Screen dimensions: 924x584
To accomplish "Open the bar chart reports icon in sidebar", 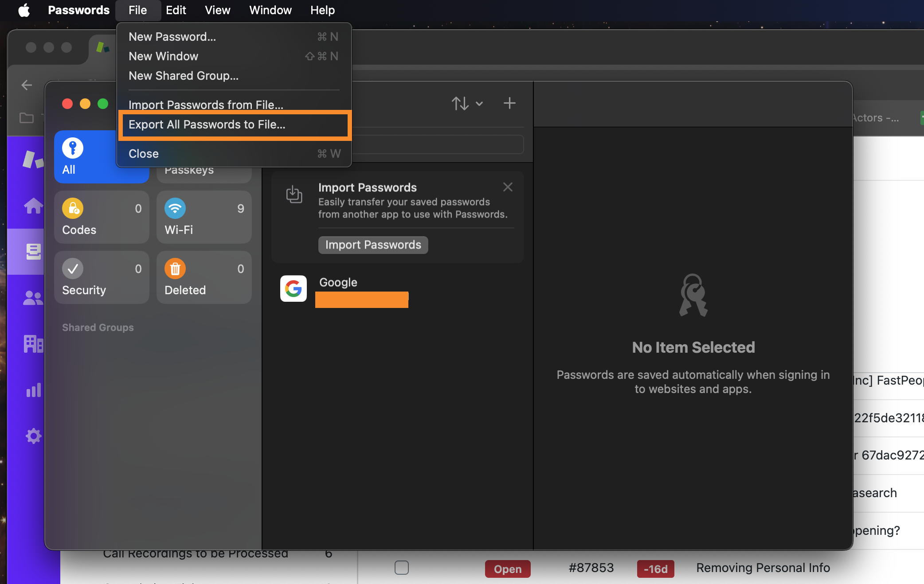I will (x=33, y=390).
